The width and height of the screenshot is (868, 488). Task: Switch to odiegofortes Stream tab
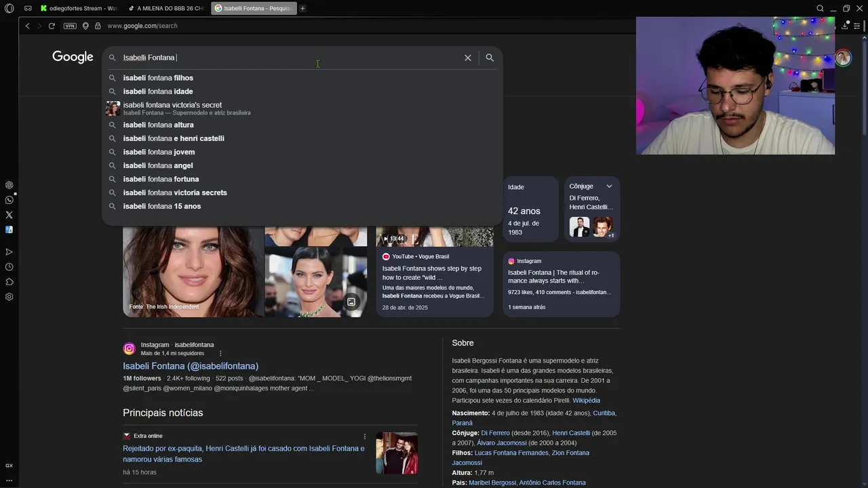tap(79, 8)
